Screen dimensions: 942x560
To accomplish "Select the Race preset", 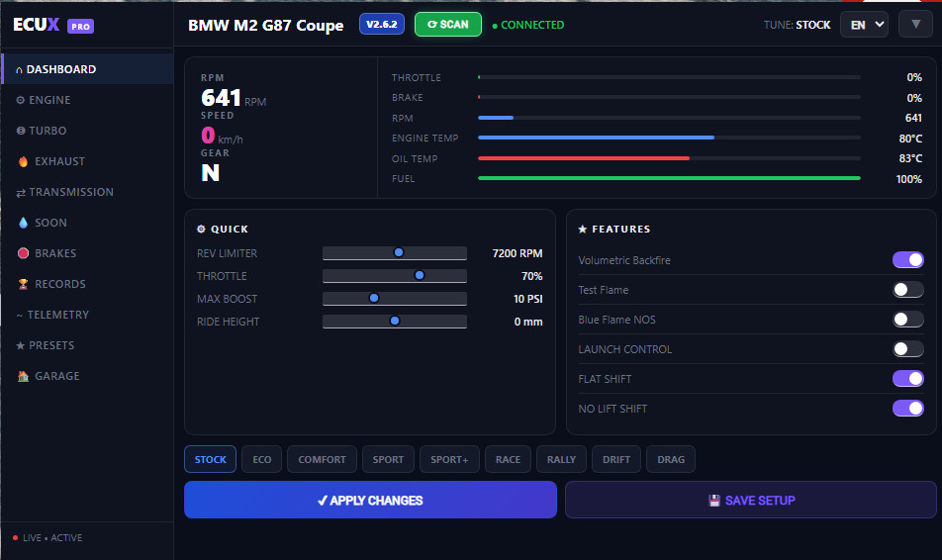I will pos(509,459).
